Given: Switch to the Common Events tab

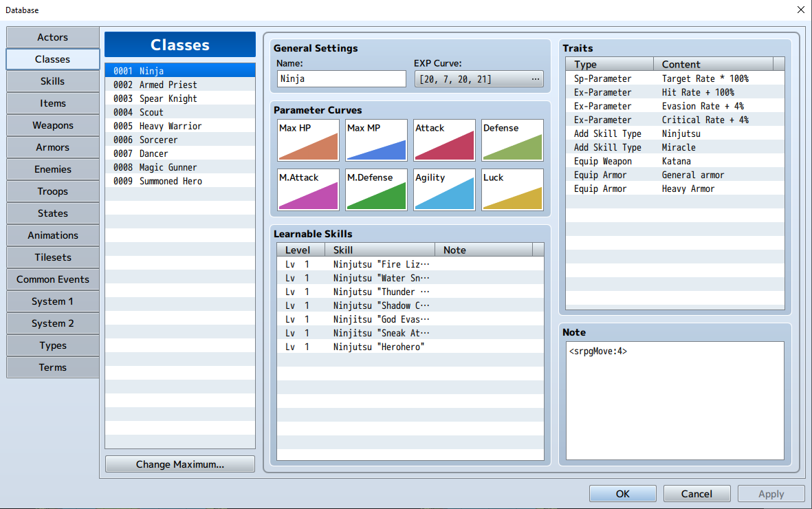Looking at the screenshot, I should tap(53, 279).
